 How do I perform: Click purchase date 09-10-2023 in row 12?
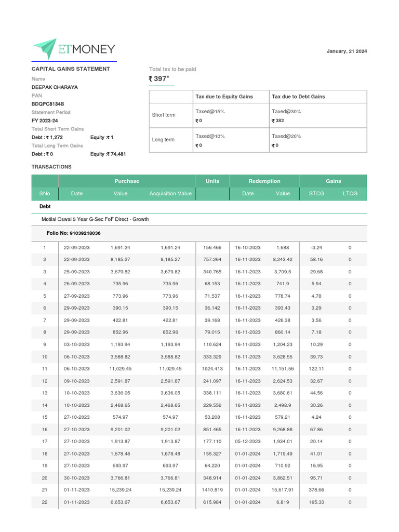[x=77, y=381]
